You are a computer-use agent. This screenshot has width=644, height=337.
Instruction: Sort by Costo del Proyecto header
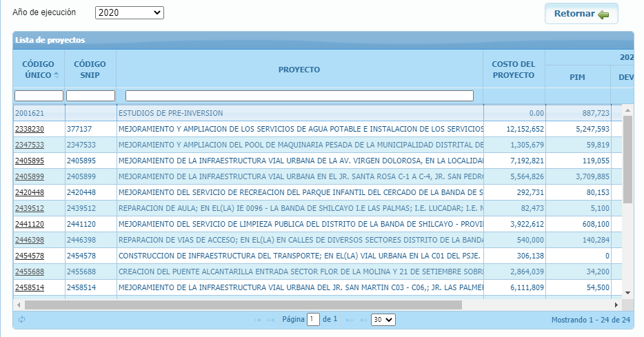click(x=514, y=70)
